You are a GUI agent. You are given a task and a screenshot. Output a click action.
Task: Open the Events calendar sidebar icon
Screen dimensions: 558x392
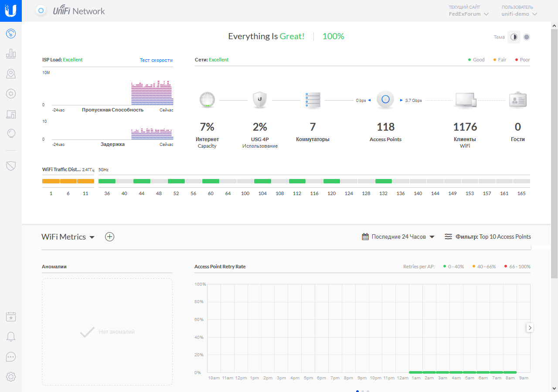pos(11,317)
